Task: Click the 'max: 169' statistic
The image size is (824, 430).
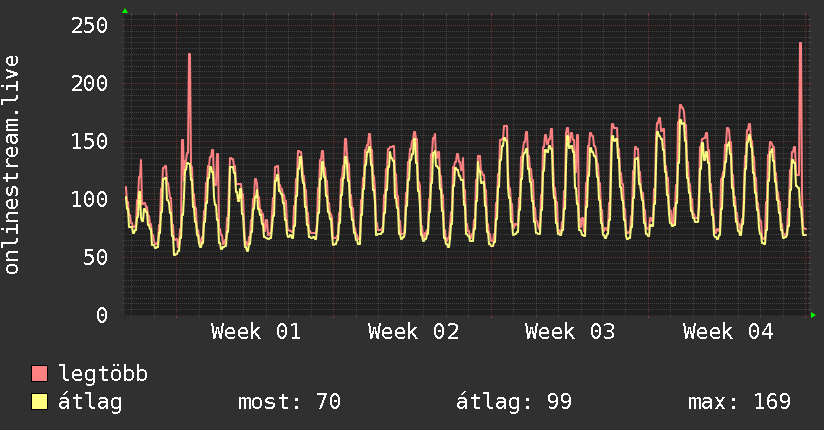Action: (x=739, y=402)
